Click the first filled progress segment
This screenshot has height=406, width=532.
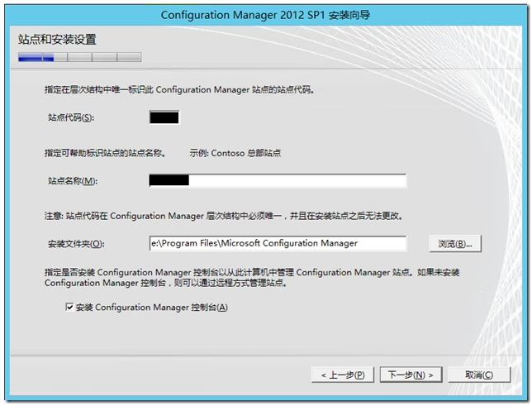coord(30,57)
